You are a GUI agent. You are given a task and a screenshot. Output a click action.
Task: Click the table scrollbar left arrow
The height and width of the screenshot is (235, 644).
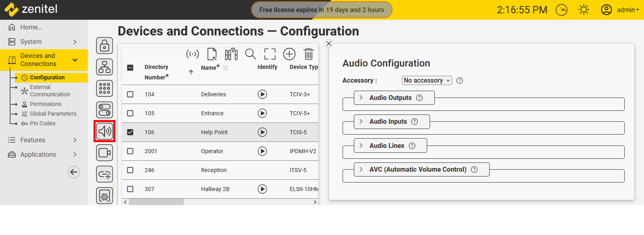point(125,202)
